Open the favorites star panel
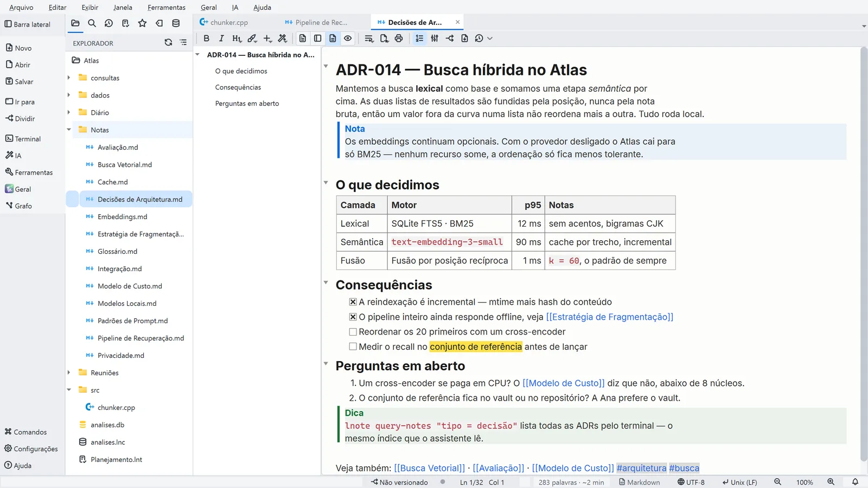This screenshot has width=868, height=488. click(x=142, y=23)
